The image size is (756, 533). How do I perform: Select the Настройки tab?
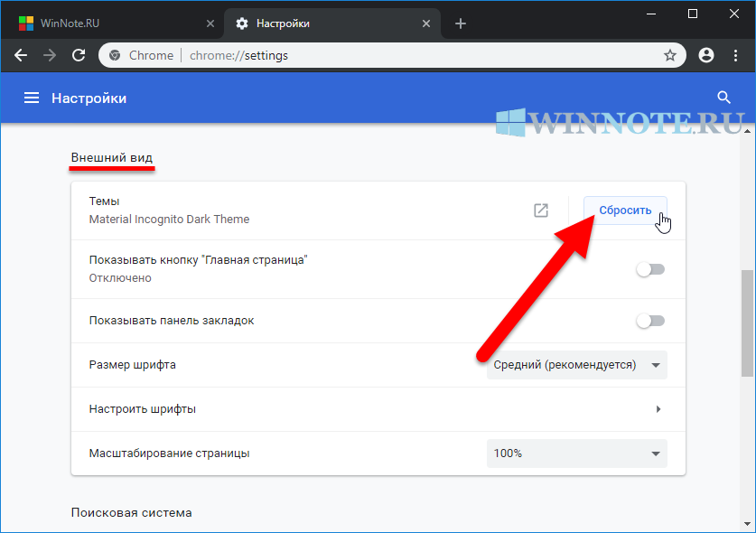coord(331,23)
